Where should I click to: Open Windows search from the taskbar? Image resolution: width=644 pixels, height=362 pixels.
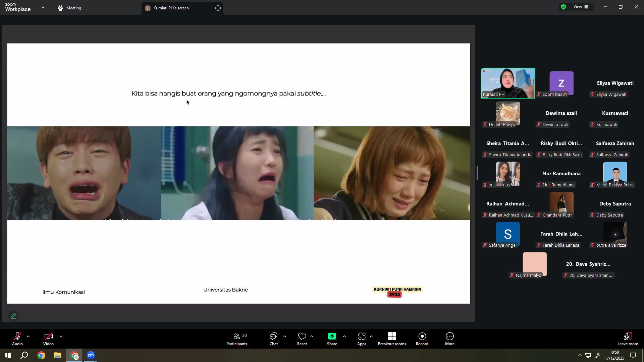(24, 355)
